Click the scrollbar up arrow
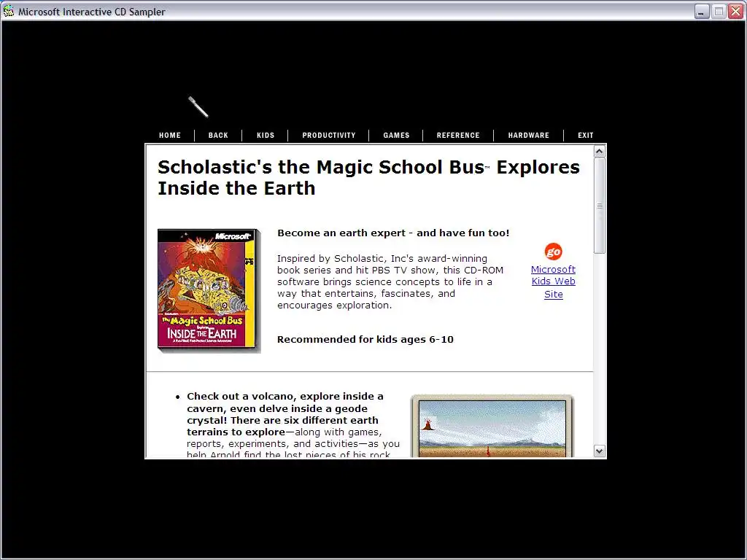Screen dimensions: 747x560 click(600, 152)
